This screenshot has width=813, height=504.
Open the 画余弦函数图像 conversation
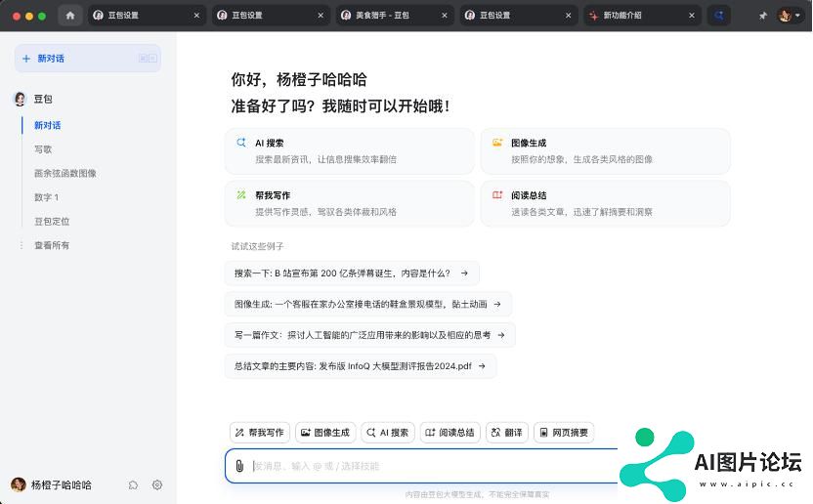pyautogui.click(x=65, y=173)
